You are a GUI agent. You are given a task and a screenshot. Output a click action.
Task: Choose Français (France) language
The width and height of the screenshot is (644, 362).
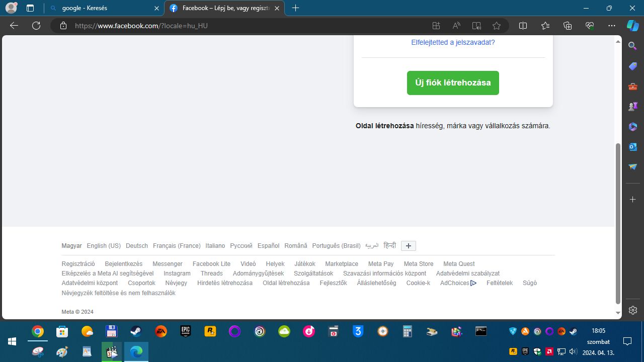click(x=177, y=246)
